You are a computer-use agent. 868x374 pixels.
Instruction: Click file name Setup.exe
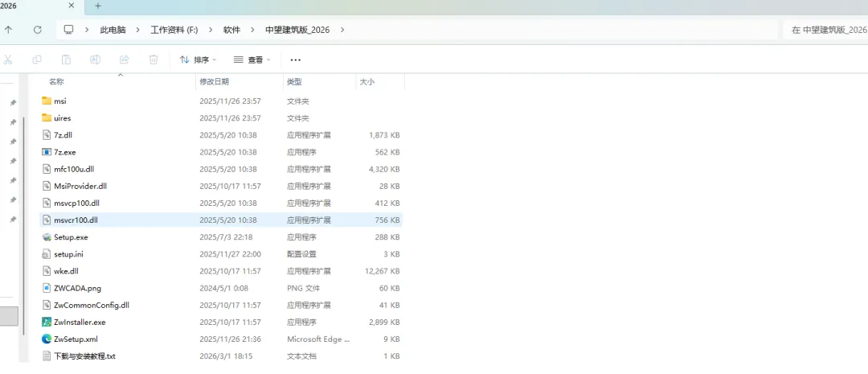pyautogui.click(x=71, y=237)
